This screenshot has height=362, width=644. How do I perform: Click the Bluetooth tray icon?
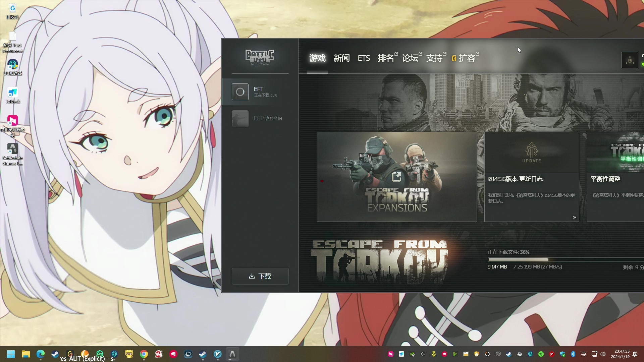(x=573, y=354)
